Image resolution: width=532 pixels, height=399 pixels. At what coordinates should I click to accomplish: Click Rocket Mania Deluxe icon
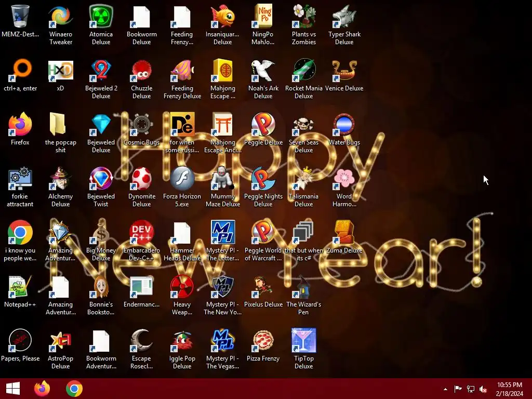[x=303, y=70]
